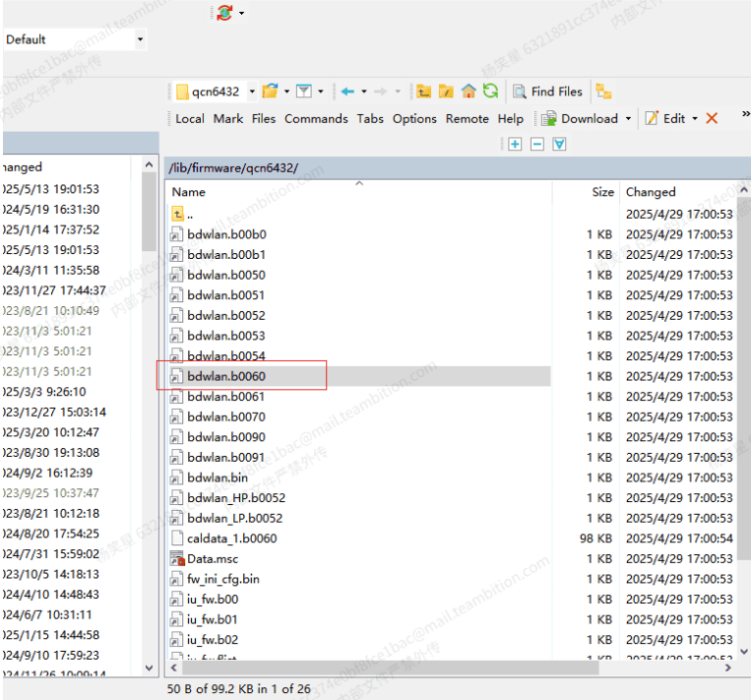
Task: Click the remote panel scroll right arrow
Action: (x=728, y=668)
